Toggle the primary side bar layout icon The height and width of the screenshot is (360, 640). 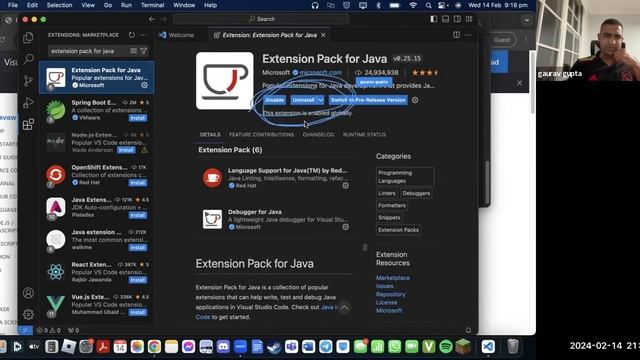pos(433,19)
